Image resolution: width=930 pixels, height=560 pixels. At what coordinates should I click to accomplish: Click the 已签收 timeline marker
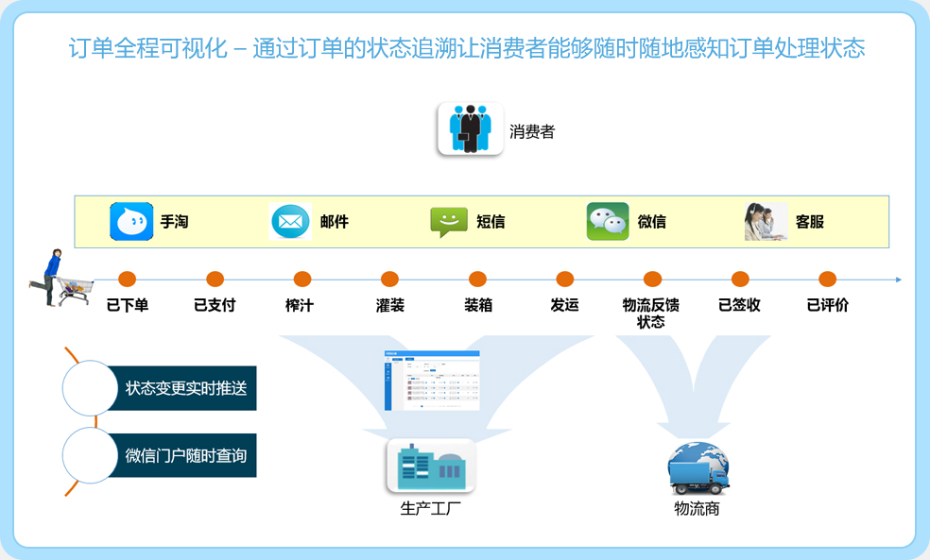(x=740, y=280)
